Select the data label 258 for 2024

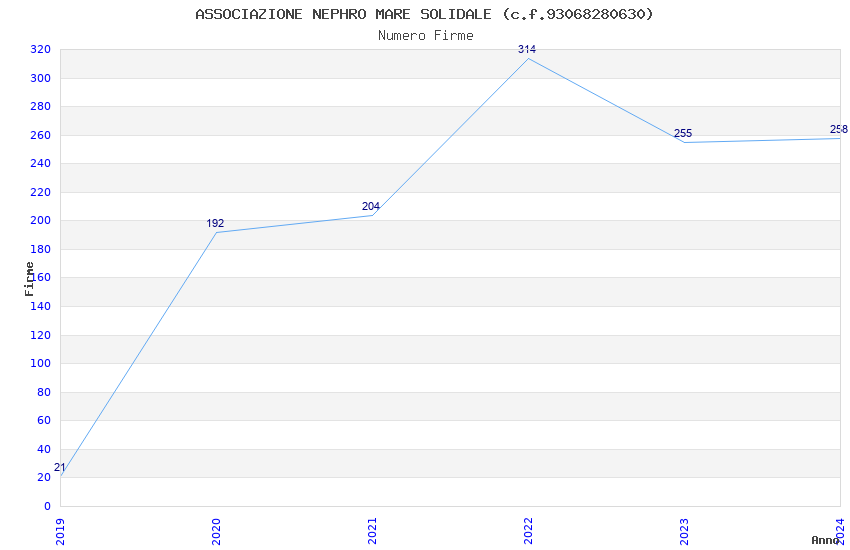tap(839, 129)
